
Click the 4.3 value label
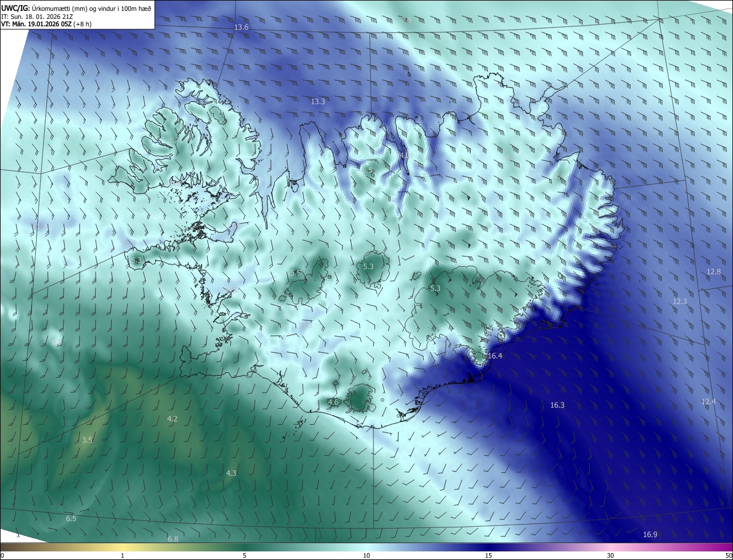point(231,473)
